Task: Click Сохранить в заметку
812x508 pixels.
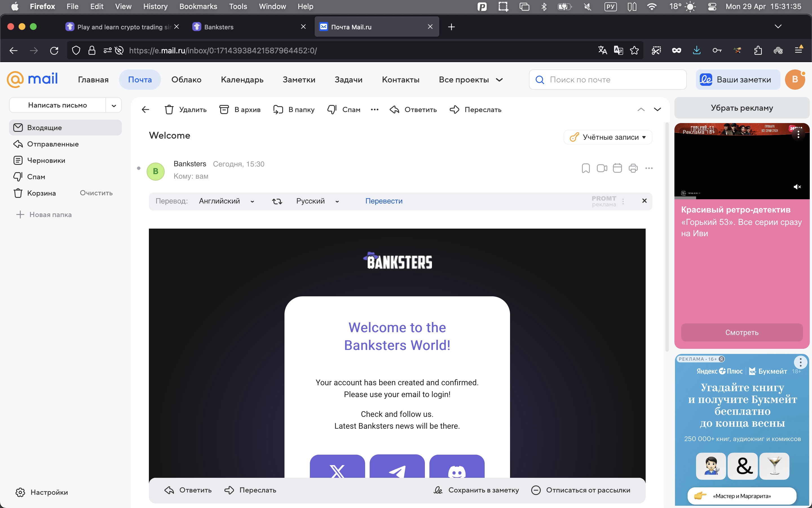Action: coord(476,490)
